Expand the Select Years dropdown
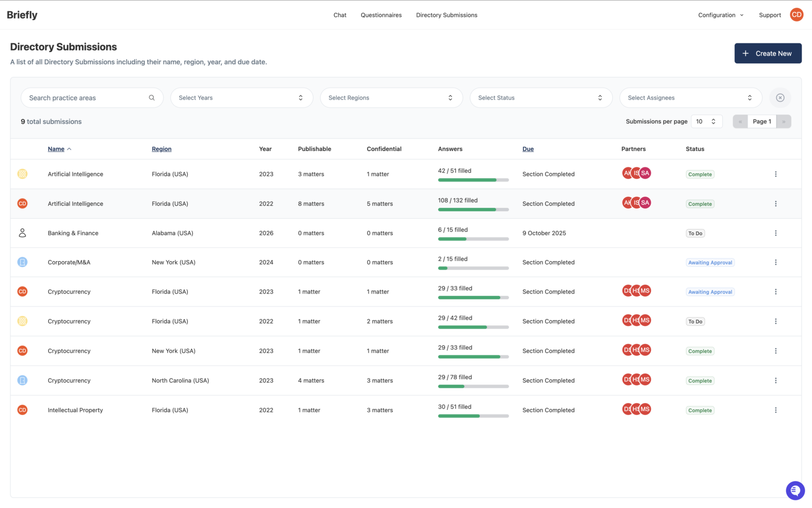This screenshot has width=812, height=508. [241, 98]
